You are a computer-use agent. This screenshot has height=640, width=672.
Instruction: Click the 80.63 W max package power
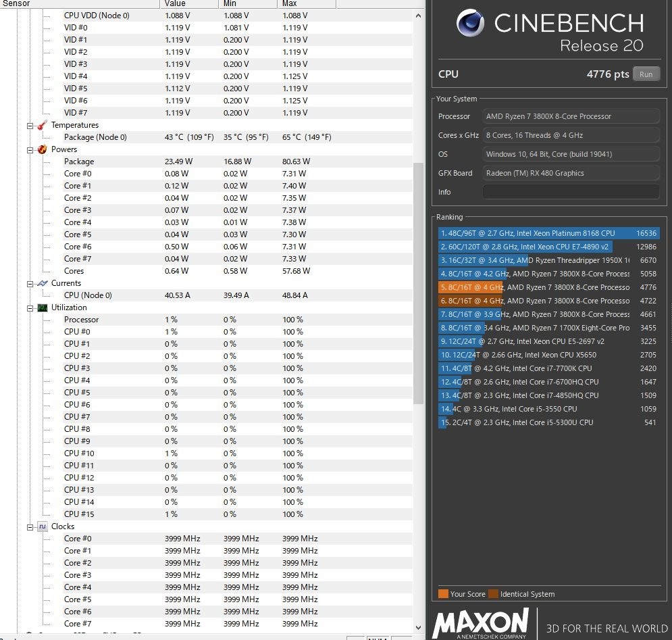click(296, 162)
